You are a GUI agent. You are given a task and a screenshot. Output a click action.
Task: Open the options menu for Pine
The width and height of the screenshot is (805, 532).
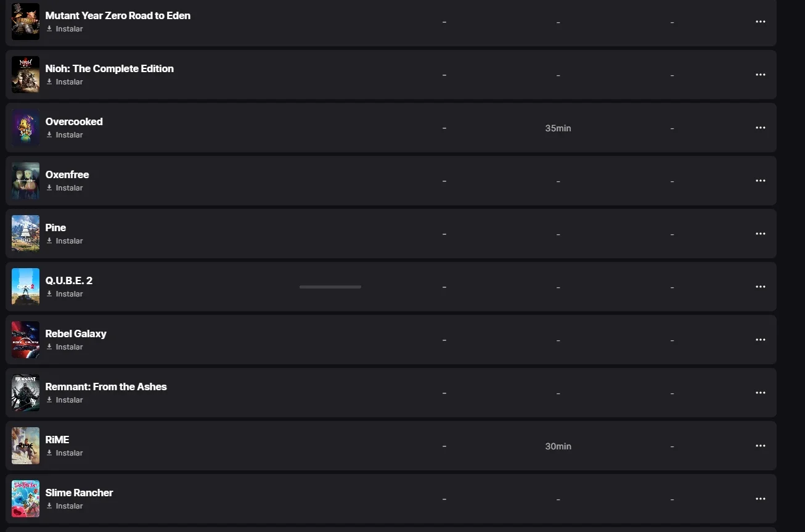coord(761,234)
